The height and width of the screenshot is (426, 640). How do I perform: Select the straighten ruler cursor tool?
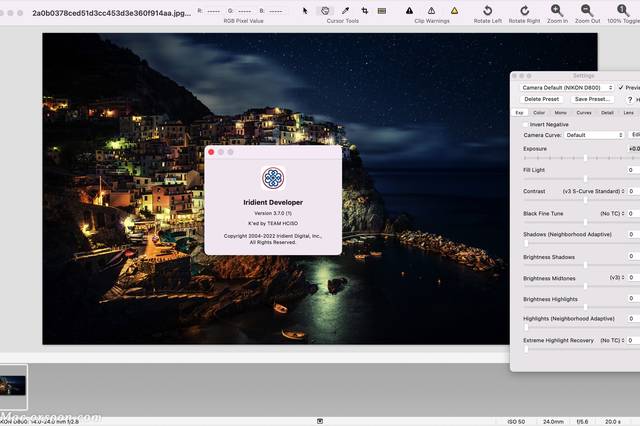tap(382, 11)
